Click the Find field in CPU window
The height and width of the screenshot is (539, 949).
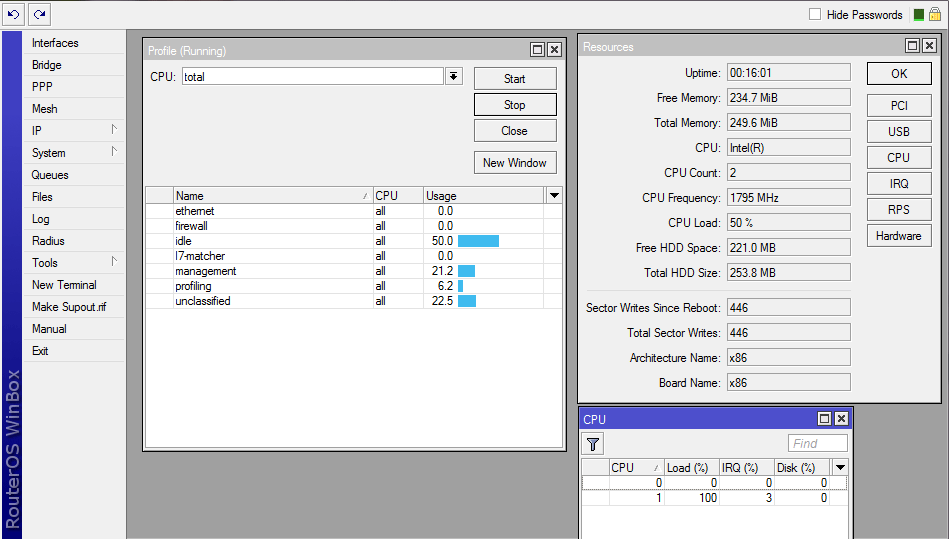click(818, 443)
